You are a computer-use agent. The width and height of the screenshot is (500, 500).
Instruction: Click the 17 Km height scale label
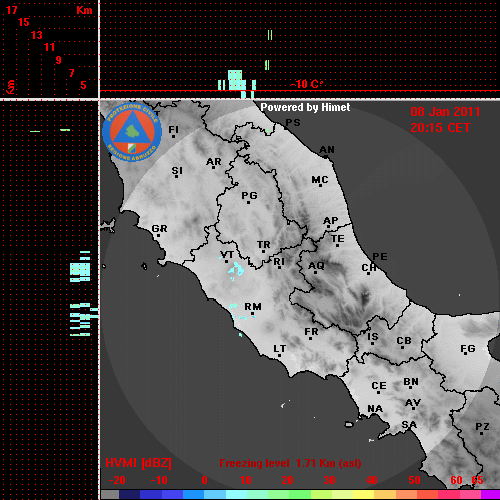[11, 10]
